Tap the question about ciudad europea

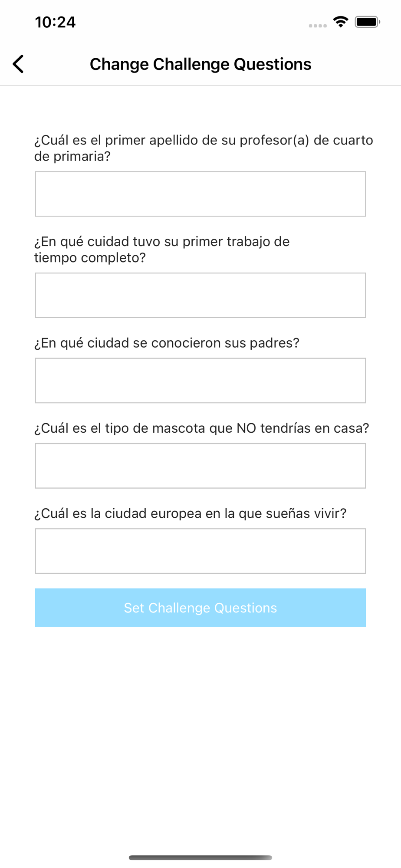[x=190, y=513]
